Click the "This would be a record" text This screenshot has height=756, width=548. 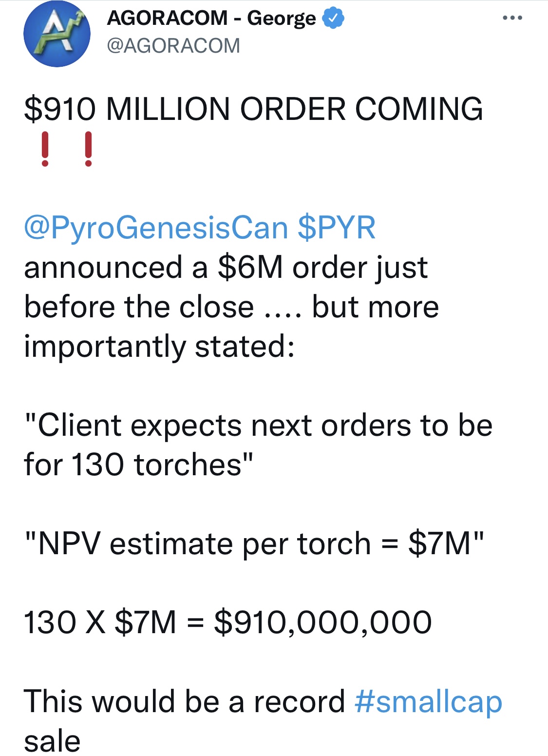[x=184, y=701]
